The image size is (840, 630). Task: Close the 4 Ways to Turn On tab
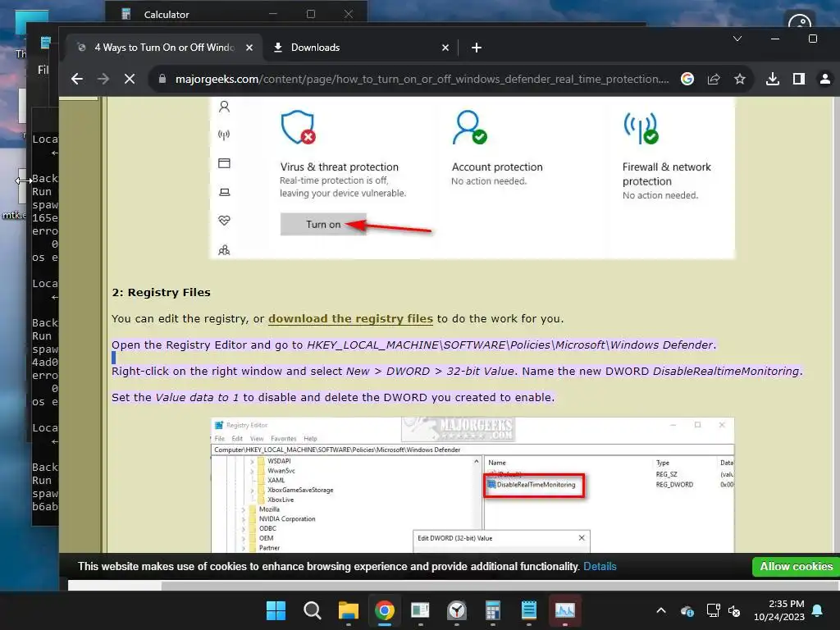point(249,48)
